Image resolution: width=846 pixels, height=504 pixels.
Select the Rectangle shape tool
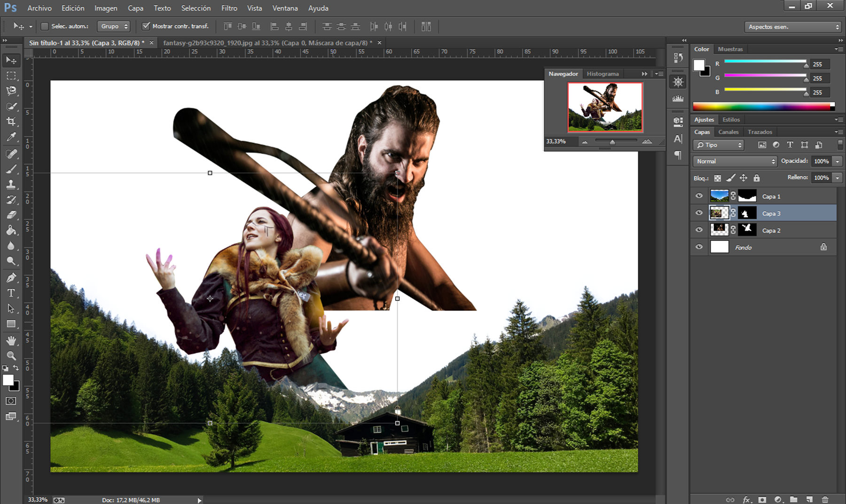[x=11, y=324]
